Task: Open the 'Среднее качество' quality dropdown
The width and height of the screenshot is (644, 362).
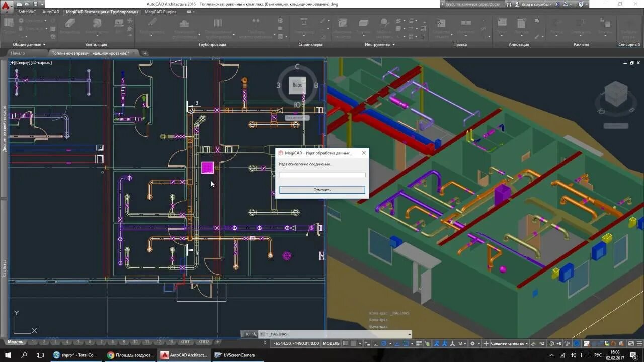Action: [509, 343]
